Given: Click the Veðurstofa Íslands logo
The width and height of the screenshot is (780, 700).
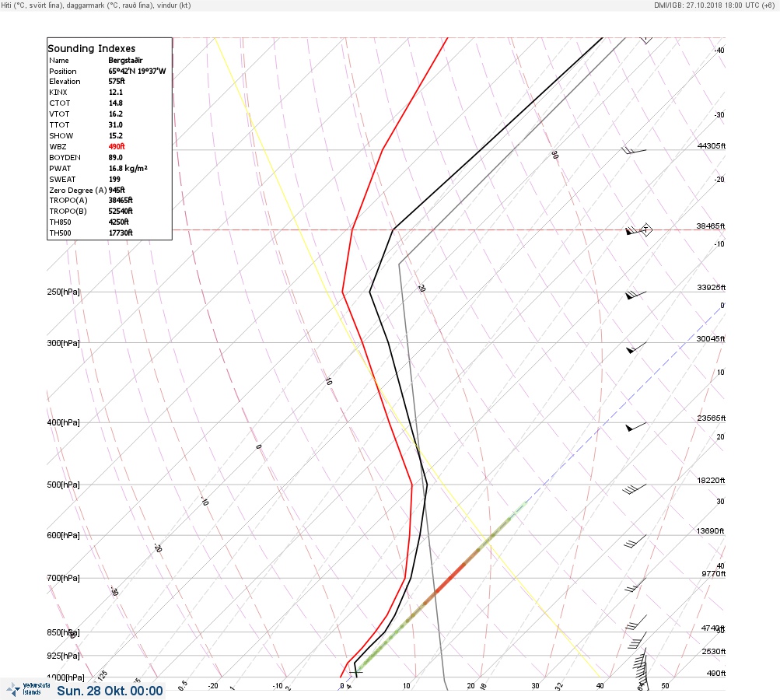Looking at the screenshot, I should [x=28, y=689].
